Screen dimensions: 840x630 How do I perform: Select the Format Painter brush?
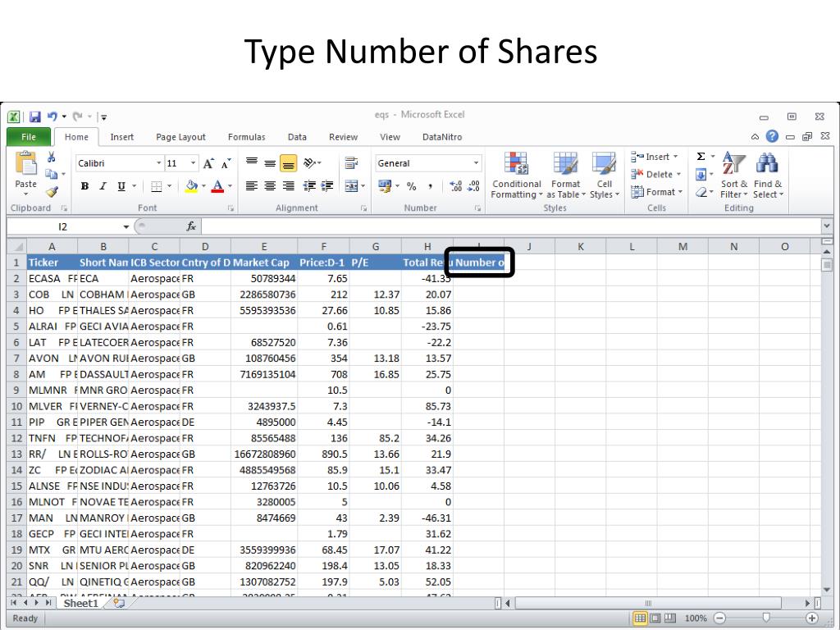(x=52, y=191)
